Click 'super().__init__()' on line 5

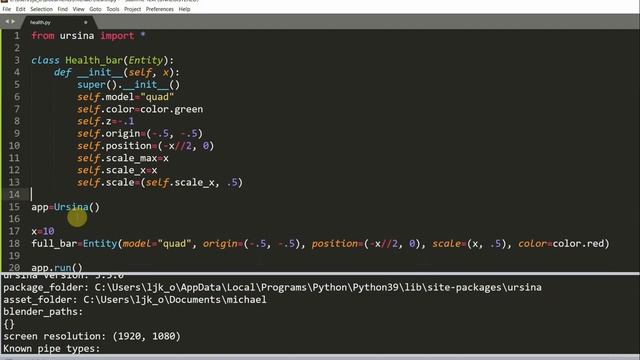pyautogui.click(x=129, y=84)
